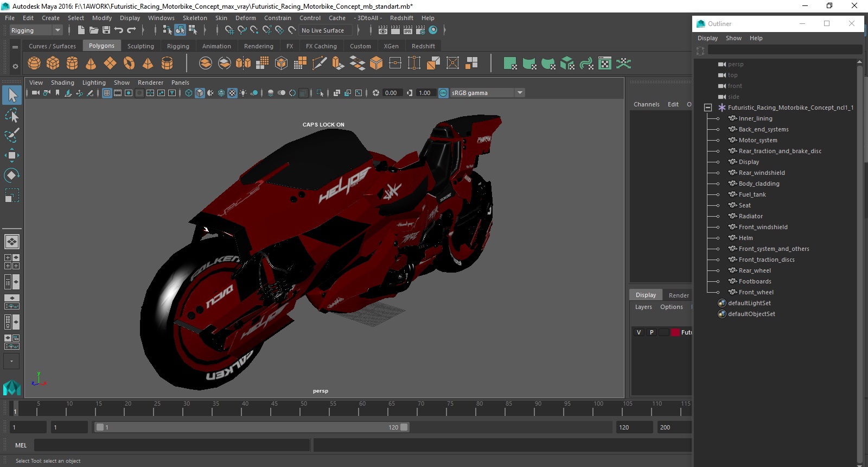This screenshot has width=868, height=467.
Task: Create a polygon sphere from the shelf
Action: (x=34, y=64)
